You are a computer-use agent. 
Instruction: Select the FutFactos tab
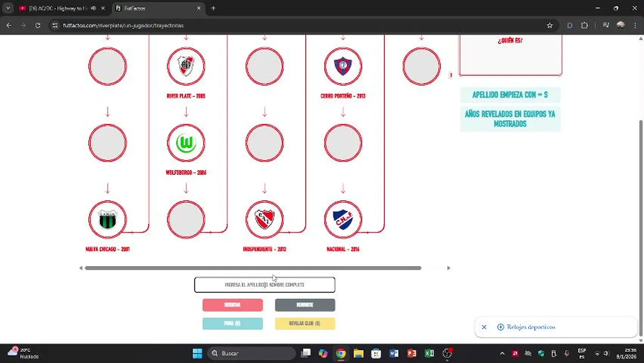tap(157, 8)
